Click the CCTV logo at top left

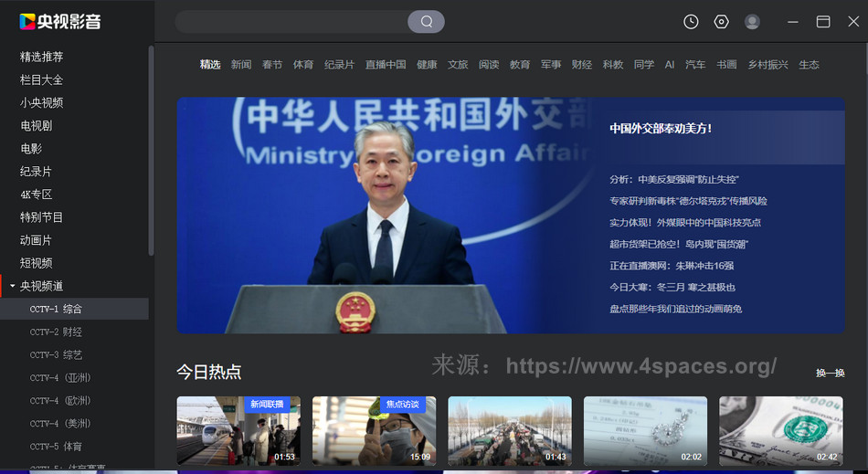(x=60, y=21)
